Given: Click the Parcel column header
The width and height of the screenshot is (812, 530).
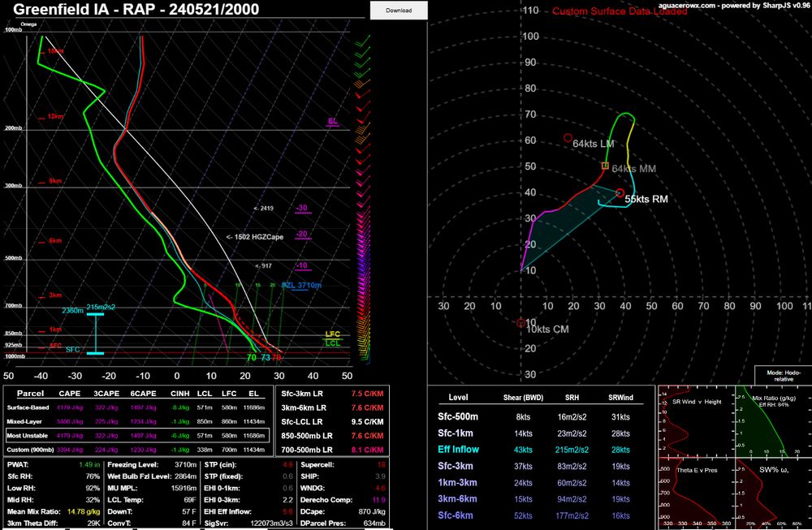Looking at the screenshot, I should (x=31, y=394).
